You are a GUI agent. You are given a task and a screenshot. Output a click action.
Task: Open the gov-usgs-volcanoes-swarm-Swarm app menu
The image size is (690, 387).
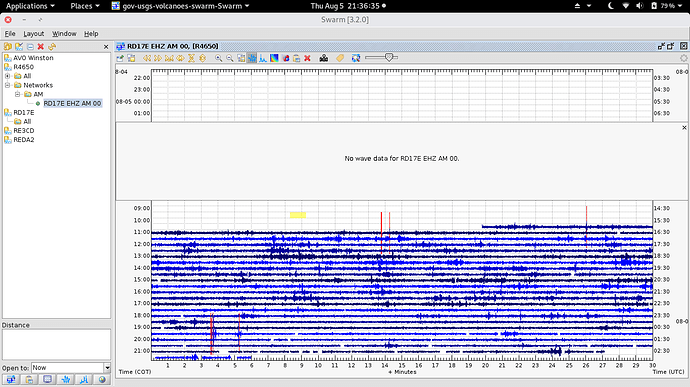(180, 6)
